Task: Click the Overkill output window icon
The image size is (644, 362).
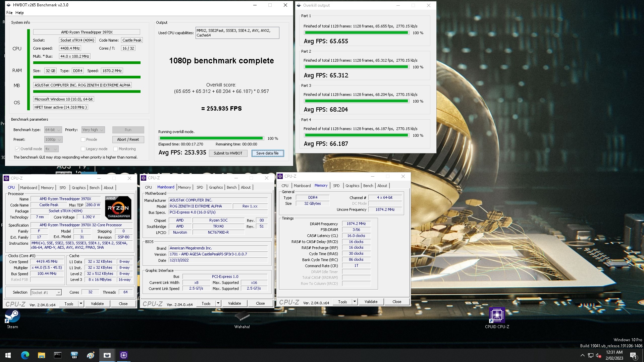Action: pyautogui.click(x=299, y=5)
